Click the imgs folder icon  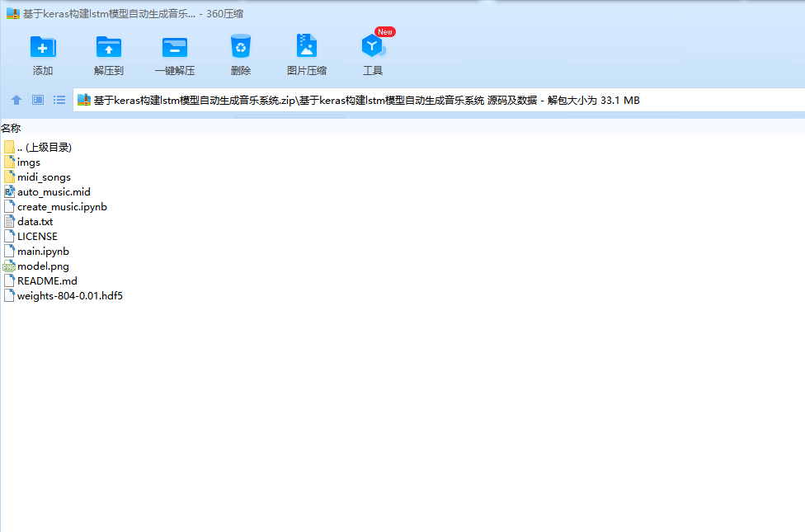[x=9, y=162]
